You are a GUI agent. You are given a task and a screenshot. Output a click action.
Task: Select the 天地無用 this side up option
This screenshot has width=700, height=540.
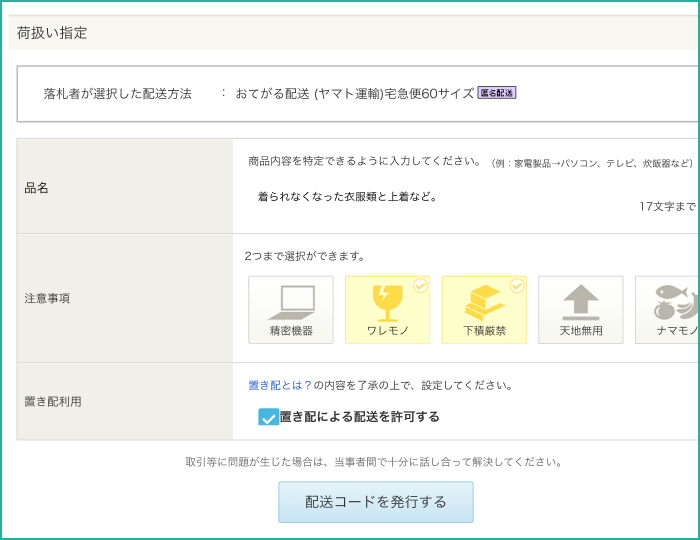(580, 310)
